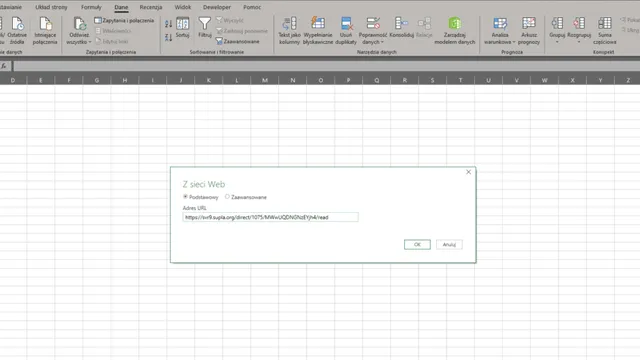The width and height of the screenshot is (640, 360).
Task: Click Edytuj linki edit links
Action: coord(112,41)
